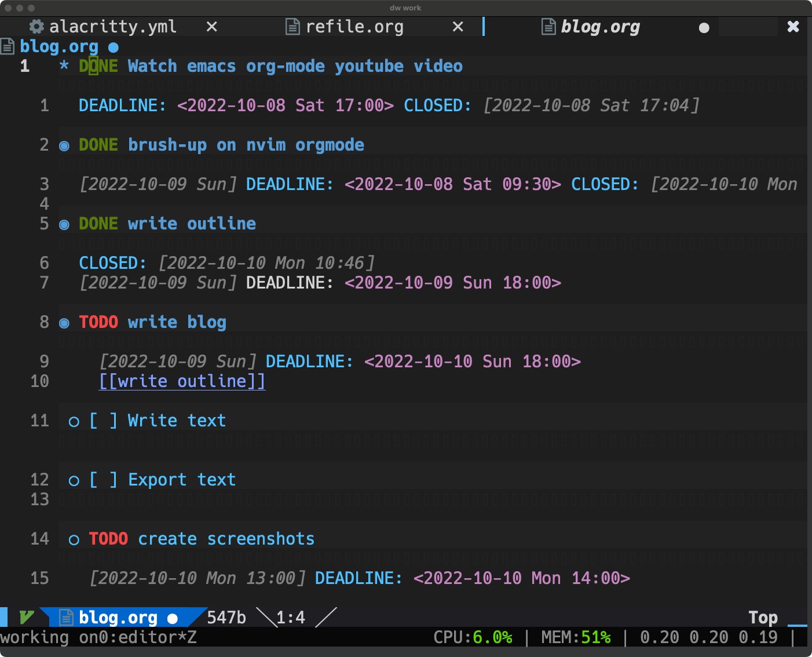Click the deadline timestamp <2022-10-10 Sun 18:00>
812x657 pixels.
pos(473,362)
